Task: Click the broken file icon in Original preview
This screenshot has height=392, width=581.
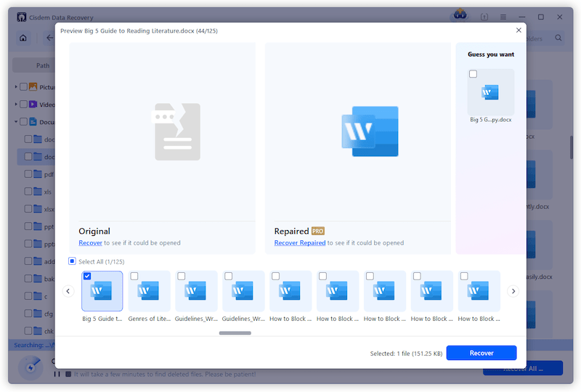Action: [177, 131]
